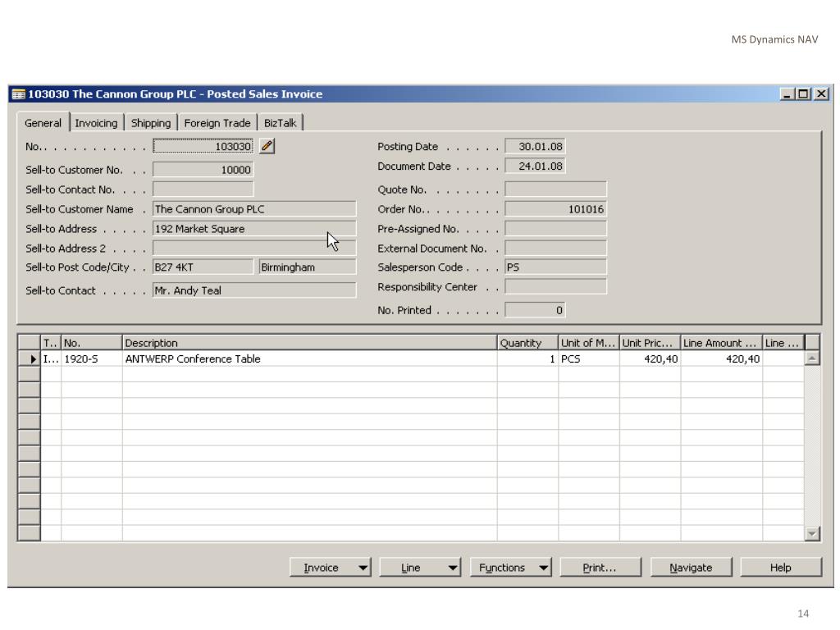This screenshot has width=840, height=630.
Task: Click the No. column header in lines grid
Action: pyautogui.click(x=92, y=343)
